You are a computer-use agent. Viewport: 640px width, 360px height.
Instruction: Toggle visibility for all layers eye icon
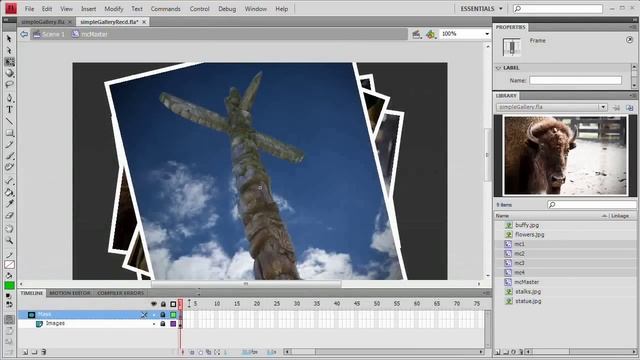154,304
